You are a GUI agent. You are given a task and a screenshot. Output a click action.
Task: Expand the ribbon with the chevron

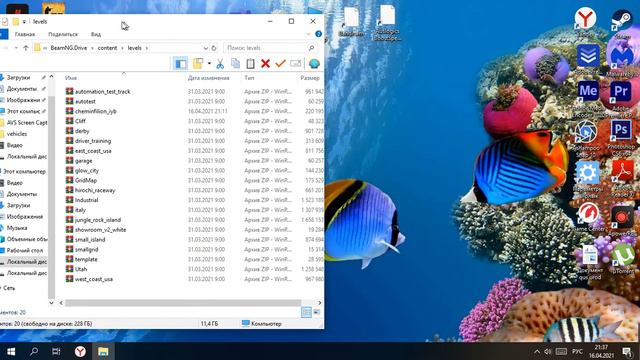(x=309, y=34)
